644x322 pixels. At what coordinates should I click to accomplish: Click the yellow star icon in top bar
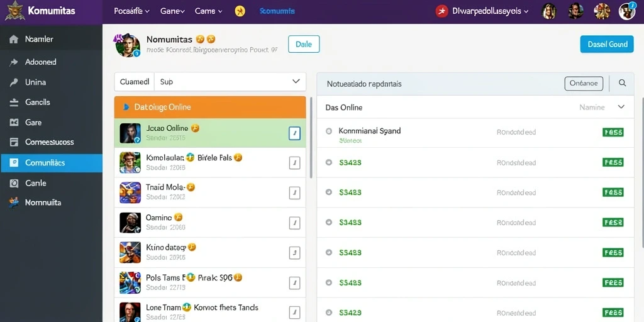pos(240,11)
